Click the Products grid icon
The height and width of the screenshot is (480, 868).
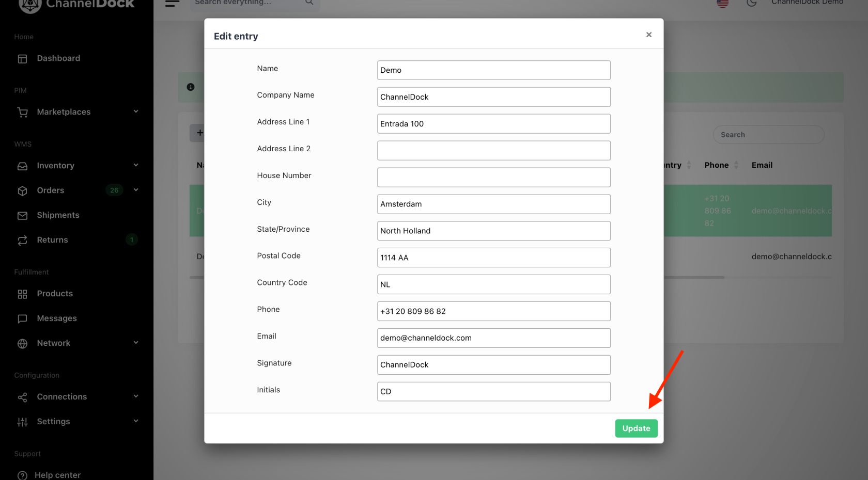pyautogui.click(x=22, y=294)
